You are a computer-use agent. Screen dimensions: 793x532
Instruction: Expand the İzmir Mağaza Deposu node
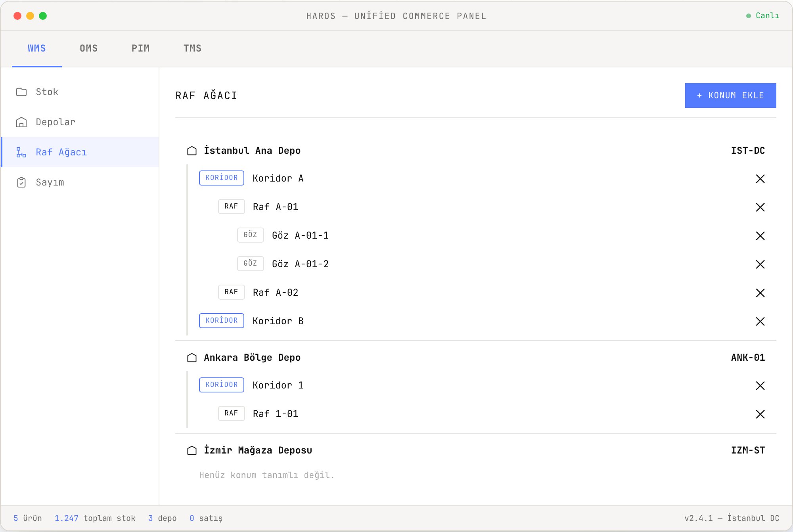[x=476, y=450]
